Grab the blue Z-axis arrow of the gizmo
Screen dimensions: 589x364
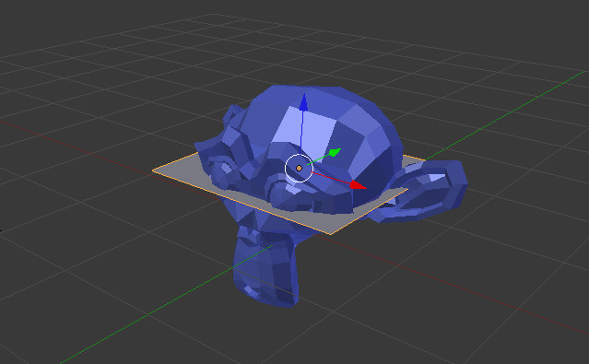(x=303, y=102)
